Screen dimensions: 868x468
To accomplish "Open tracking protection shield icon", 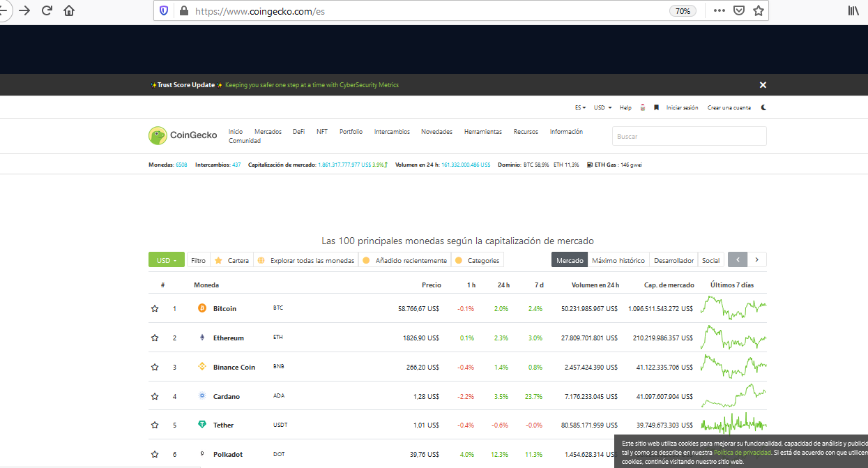I will coord(164,11).
